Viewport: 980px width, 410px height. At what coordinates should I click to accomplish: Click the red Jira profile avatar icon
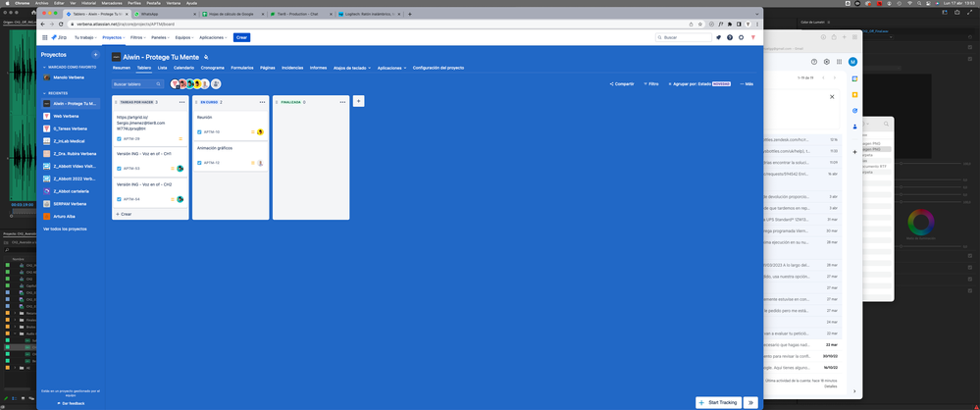[752, 37]
